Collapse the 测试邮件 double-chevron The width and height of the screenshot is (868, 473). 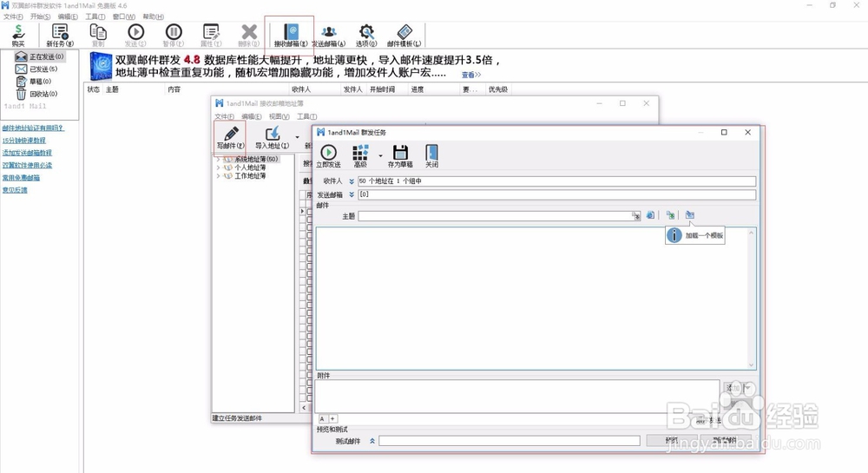click(372, 441)
